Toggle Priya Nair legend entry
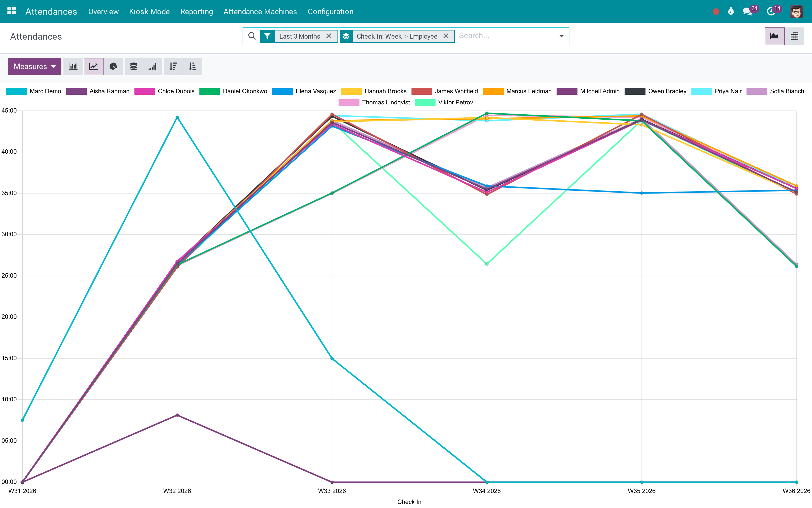Viewport: 812px width, 508px height. pyautogui.click(x=716, y=91)
